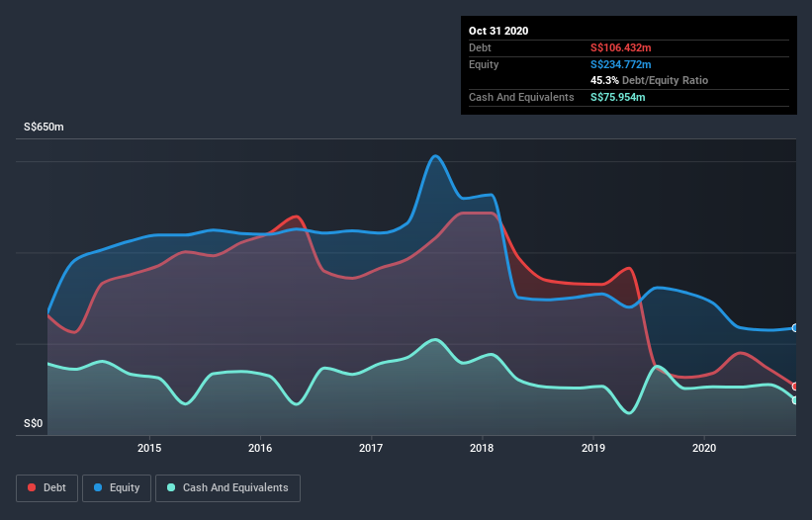Select the blue Equity endpoint marker
This screenshot has height=520, width=812.
[x=795, y=328]
